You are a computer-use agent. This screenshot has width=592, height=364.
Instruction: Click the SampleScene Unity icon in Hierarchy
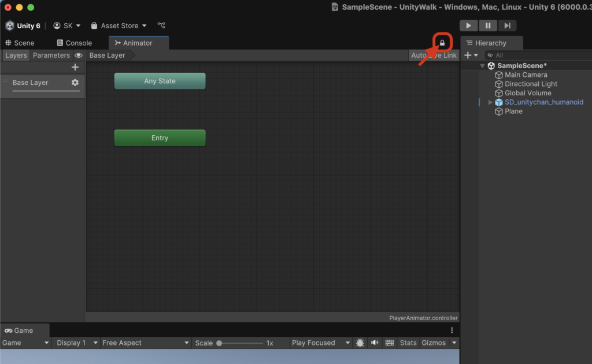(x=491, y=66)
